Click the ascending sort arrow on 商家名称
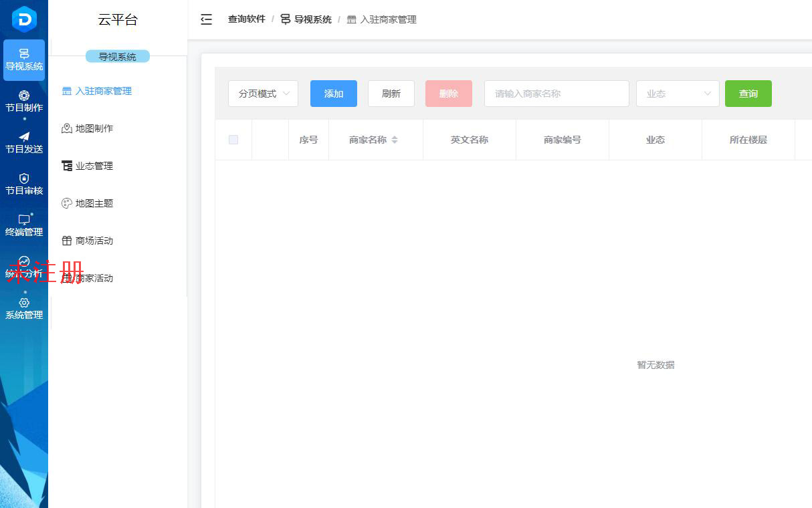This screenshot has width=812, height=508. [393, 137]
